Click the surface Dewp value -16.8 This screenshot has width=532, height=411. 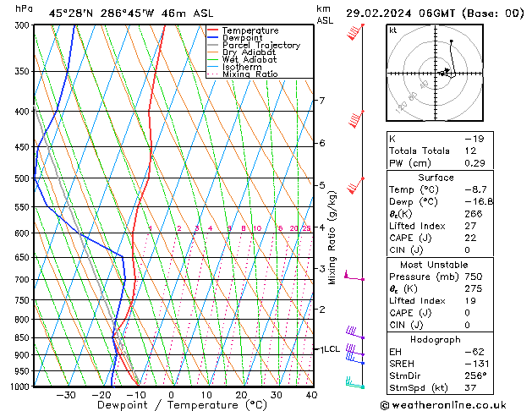click(x=479, y=202)
